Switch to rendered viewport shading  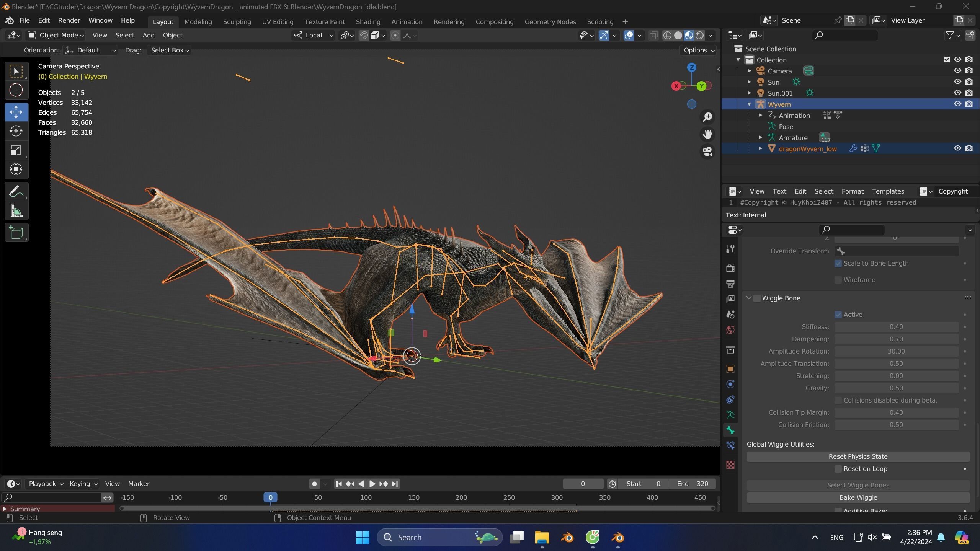point(700,36)
